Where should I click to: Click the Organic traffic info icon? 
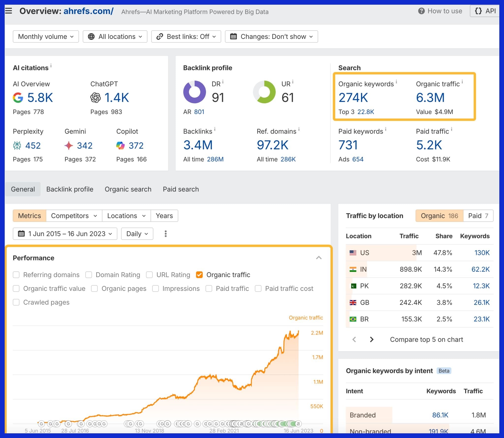(x=462, y=82)
